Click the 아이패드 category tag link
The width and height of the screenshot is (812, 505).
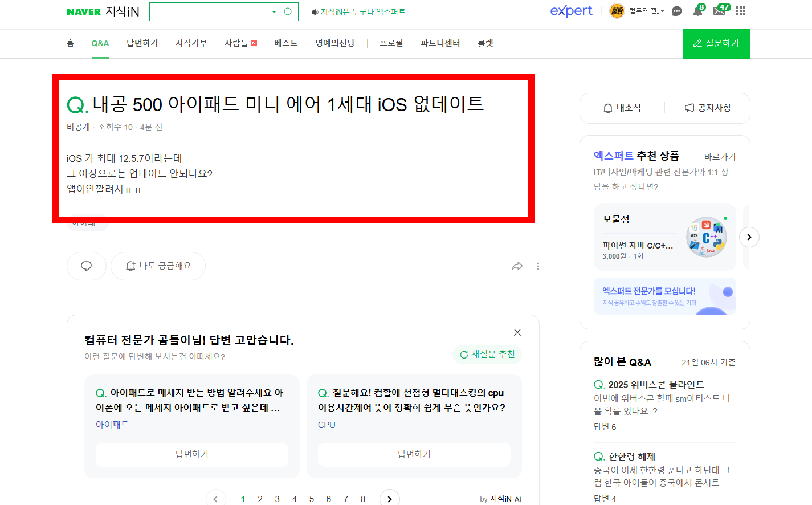click(x=112, y=425)
